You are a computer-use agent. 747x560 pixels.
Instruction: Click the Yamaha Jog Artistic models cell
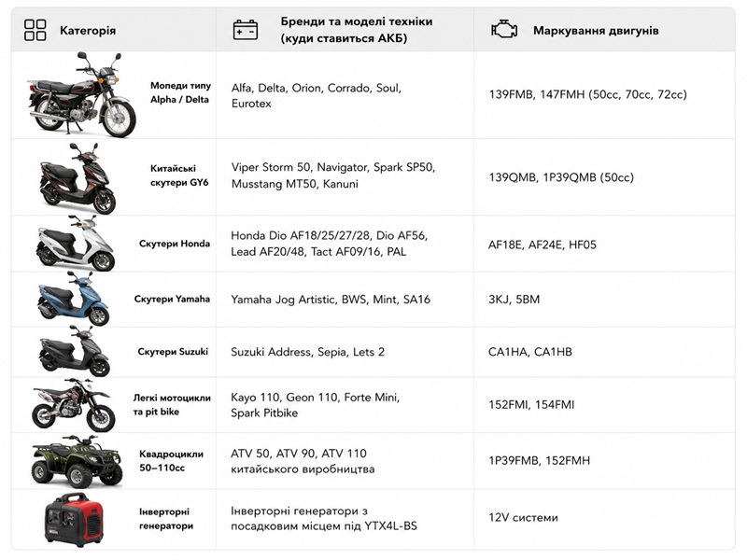[331, 300]
